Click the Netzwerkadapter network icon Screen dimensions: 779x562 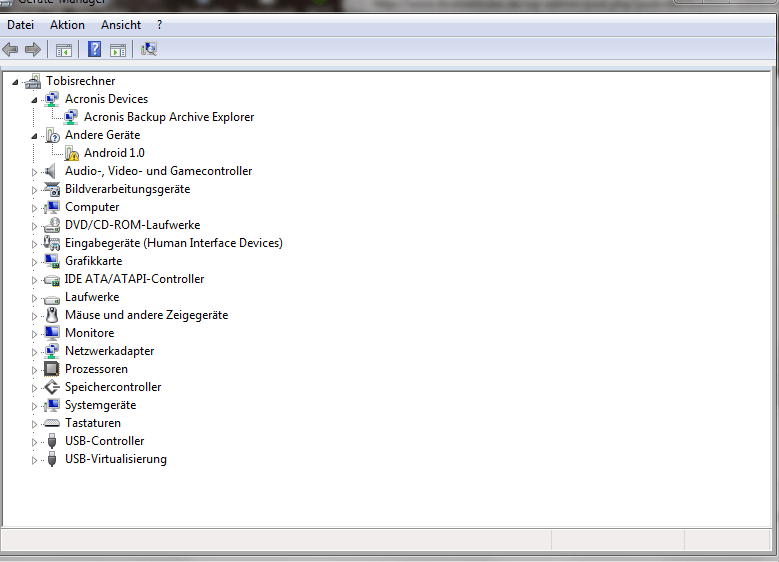click(52, 351)
